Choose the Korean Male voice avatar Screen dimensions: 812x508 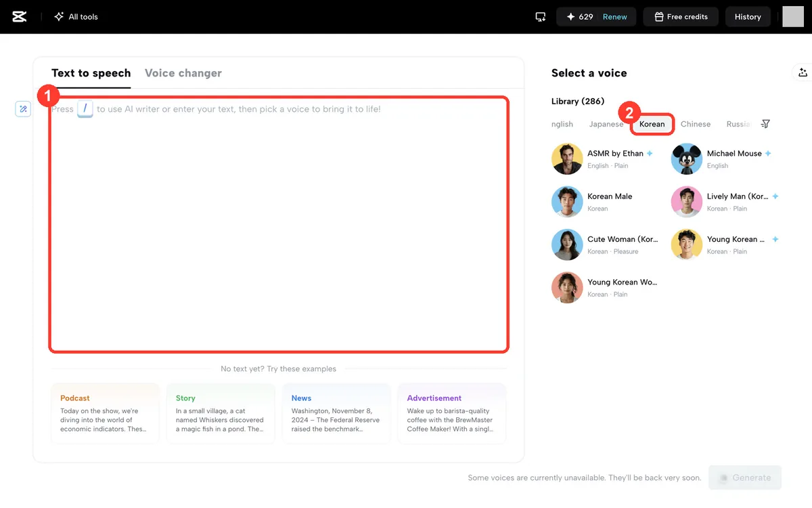pyautogui.click(x=567, y=202)
